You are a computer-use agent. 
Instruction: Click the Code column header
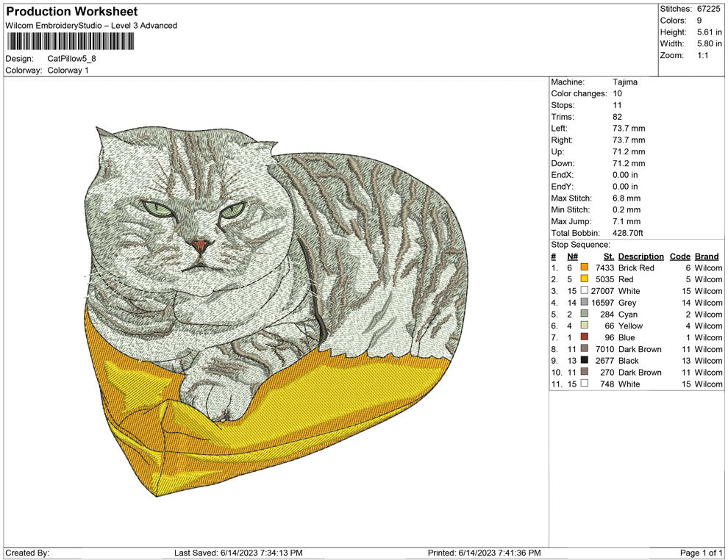[x=679, y=256]
